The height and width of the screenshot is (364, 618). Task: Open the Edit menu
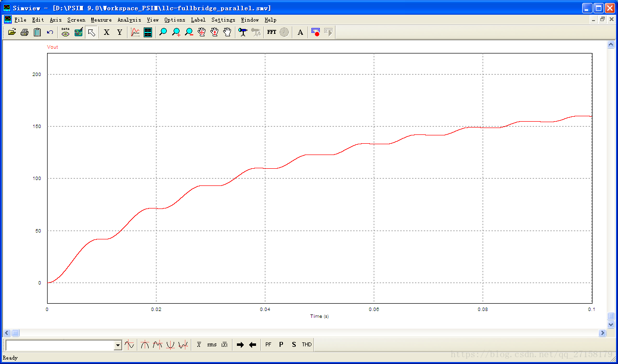coord(38,20)
